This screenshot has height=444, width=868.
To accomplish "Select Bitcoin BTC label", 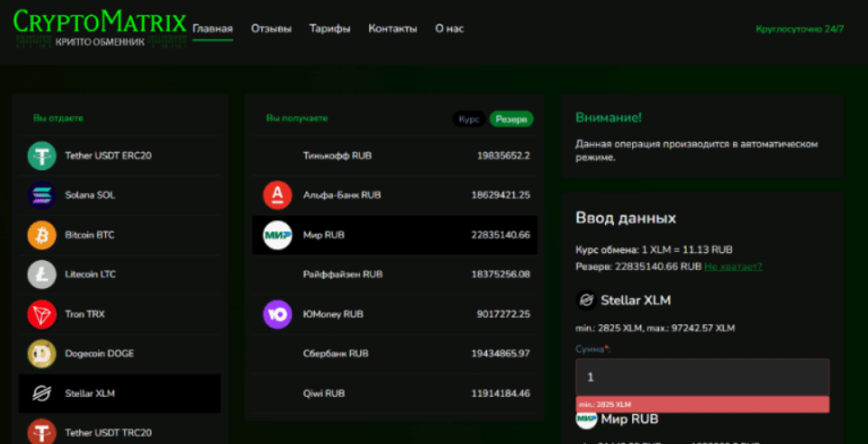I will click(x=90, y=235).
